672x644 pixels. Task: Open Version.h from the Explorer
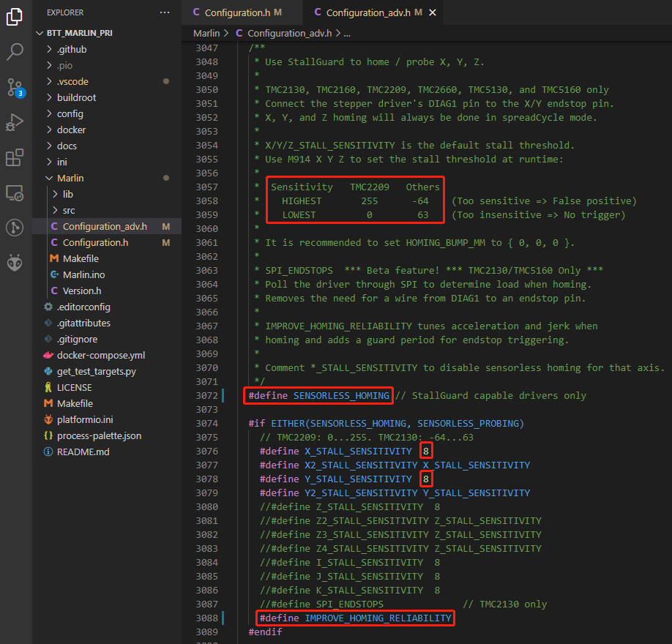pyautogui.click(x=81, y=291)
